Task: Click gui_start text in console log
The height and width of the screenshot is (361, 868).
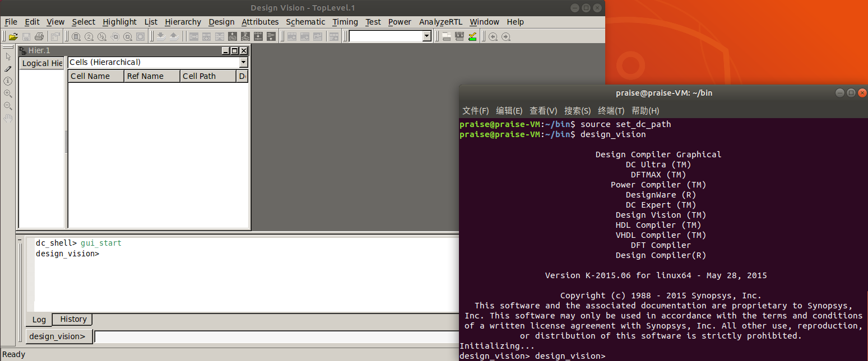Action: [x=101, y=243]
